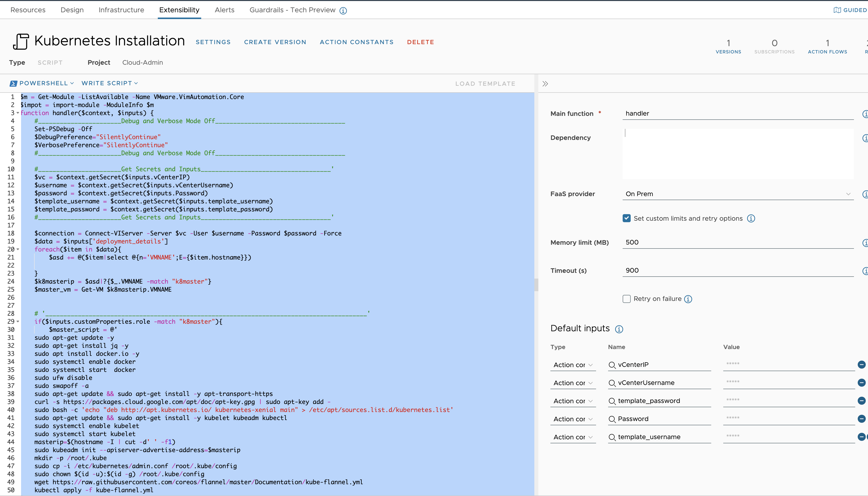This screenshot has width=868, height=496.
Task: Open the Design menu tab
Action: pos(72,10)
